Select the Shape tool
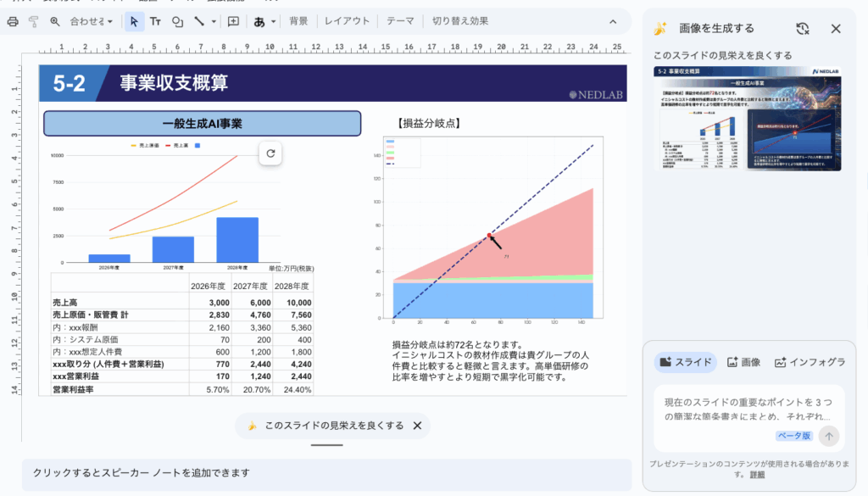The image size is (868, 496). [177, 21]
